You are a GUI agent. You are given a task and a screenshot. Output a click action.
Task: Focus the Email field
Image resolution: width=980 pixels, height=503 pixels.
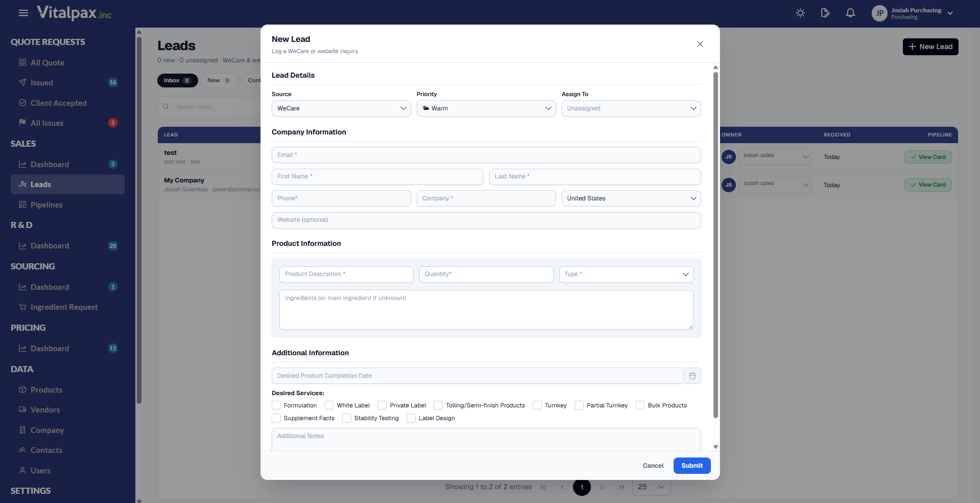[486, 155]
